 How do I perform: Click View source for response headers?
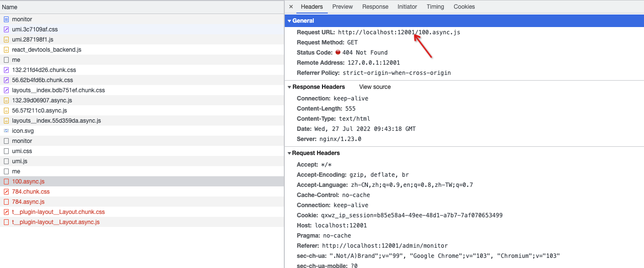[x=375, y=87]
